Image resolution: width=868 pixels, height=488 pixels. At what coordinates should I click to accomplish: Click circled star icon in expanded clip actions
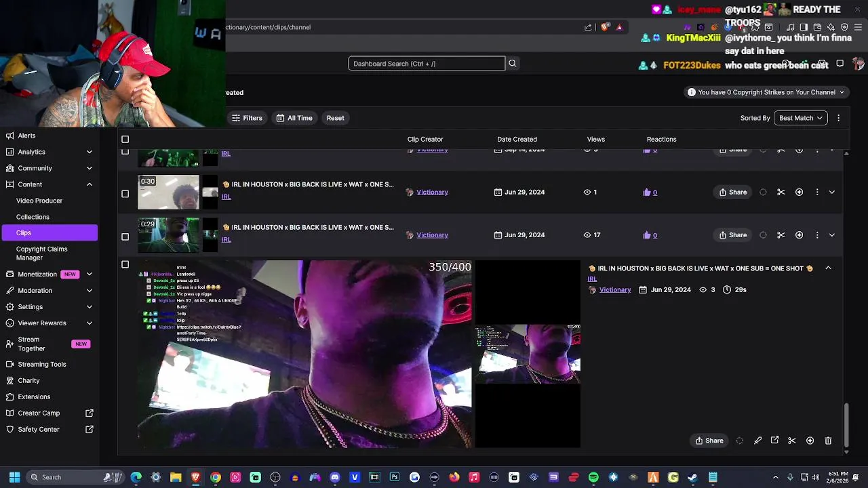(810, 441)
